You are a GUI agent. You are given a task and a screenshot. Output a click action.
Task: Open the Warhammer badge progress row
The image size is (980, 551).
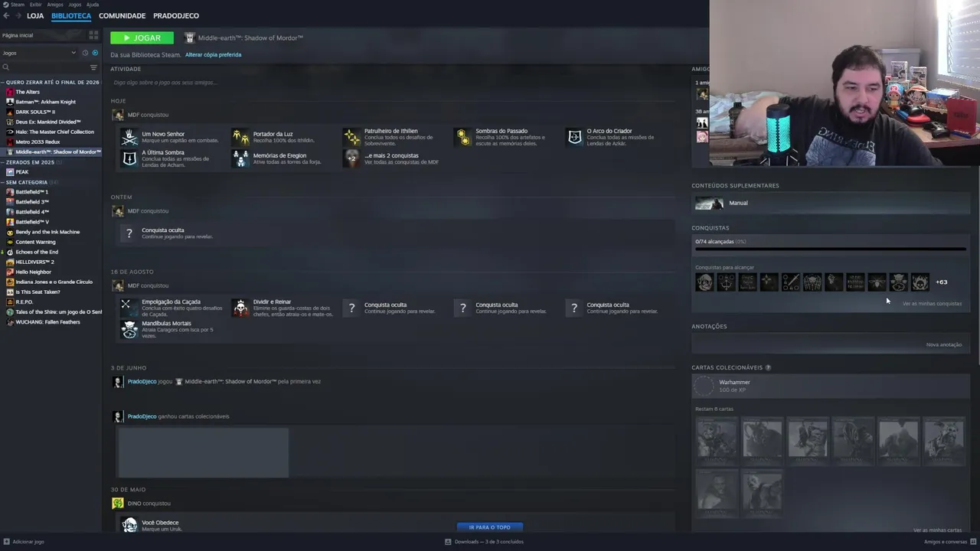click(x=831, y=386)
